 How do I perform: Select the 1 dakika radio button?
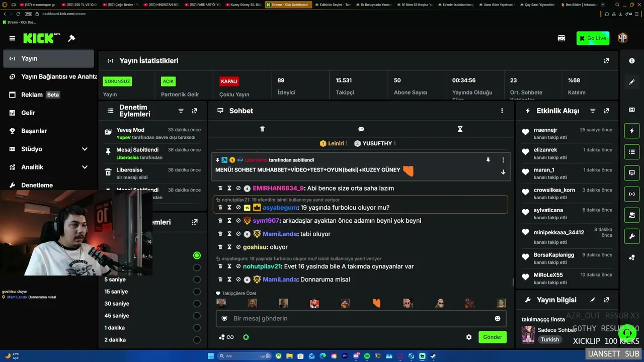[x=197, y=328]
